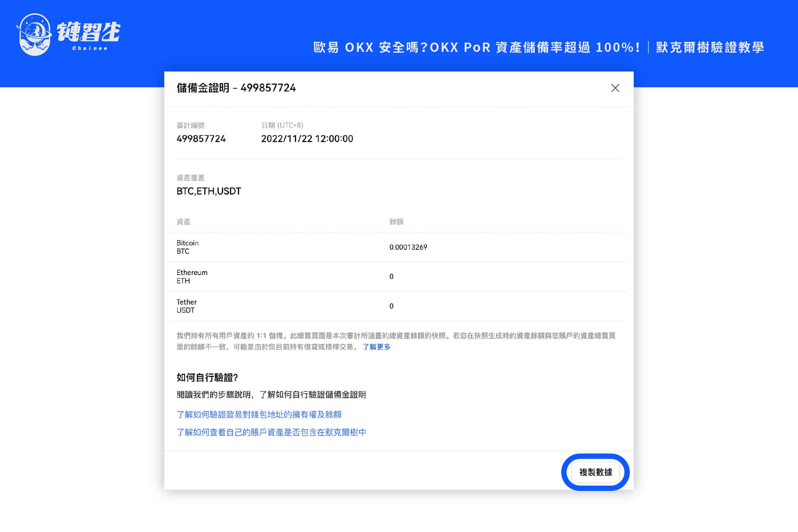
Task: Click the 餘額 column header
Action: 396,222
